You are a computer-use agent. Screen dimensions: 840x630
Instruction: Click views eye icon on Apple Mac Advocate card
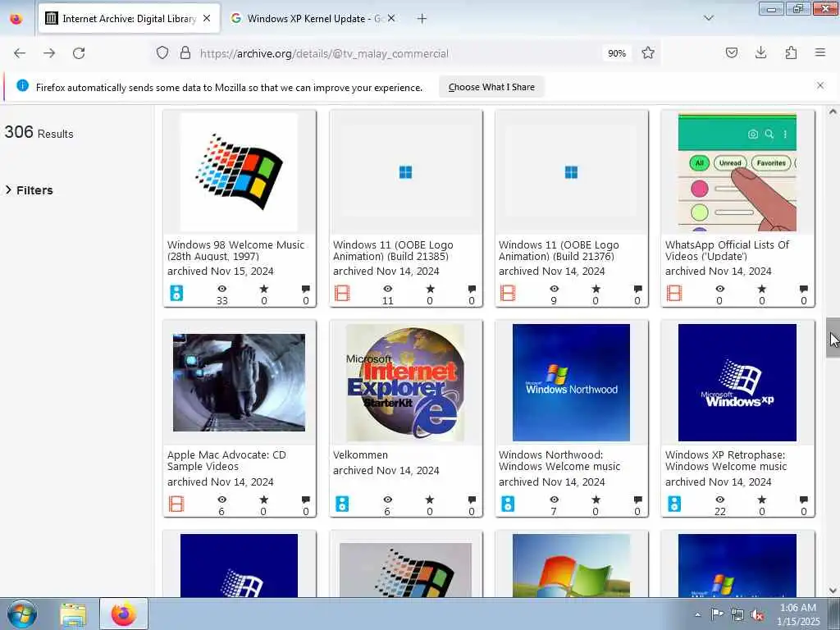coord(221,500)
